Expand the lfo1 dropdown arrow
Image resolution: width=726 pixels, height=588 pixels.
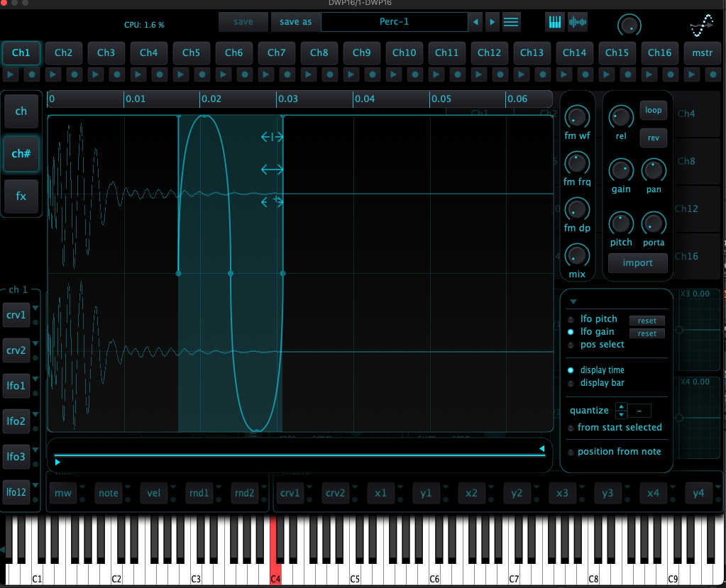coord(35,379)
